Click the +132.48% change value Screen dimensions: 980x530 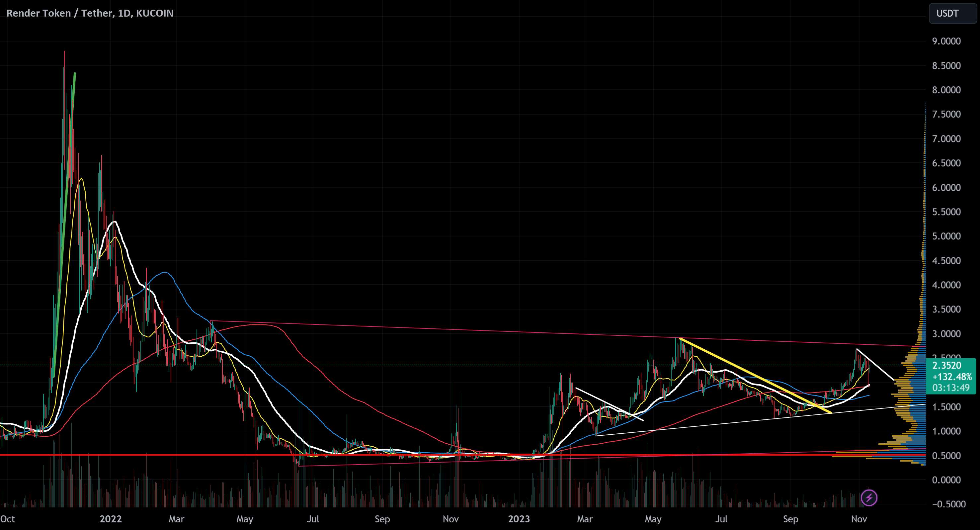point(952,377)
